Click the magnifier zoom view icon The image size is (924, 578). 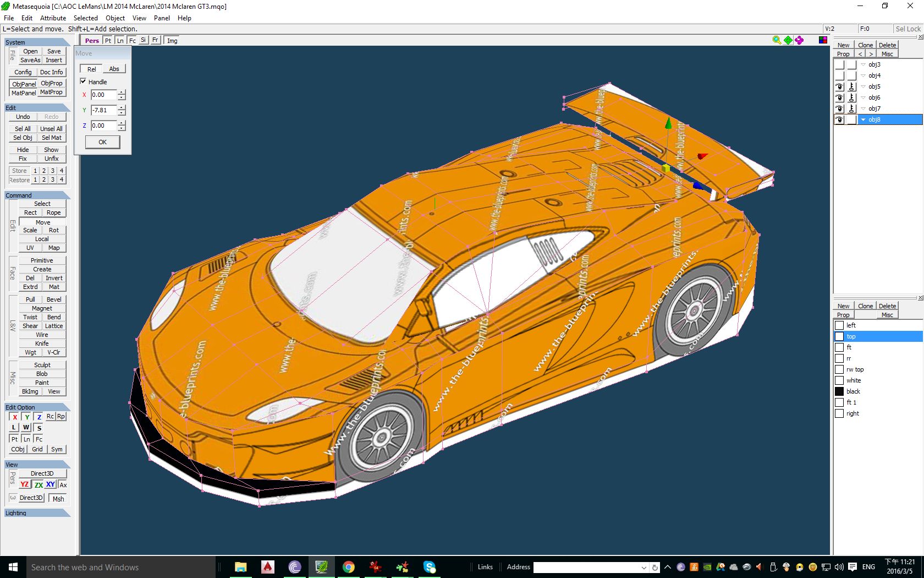click(777, 40)
